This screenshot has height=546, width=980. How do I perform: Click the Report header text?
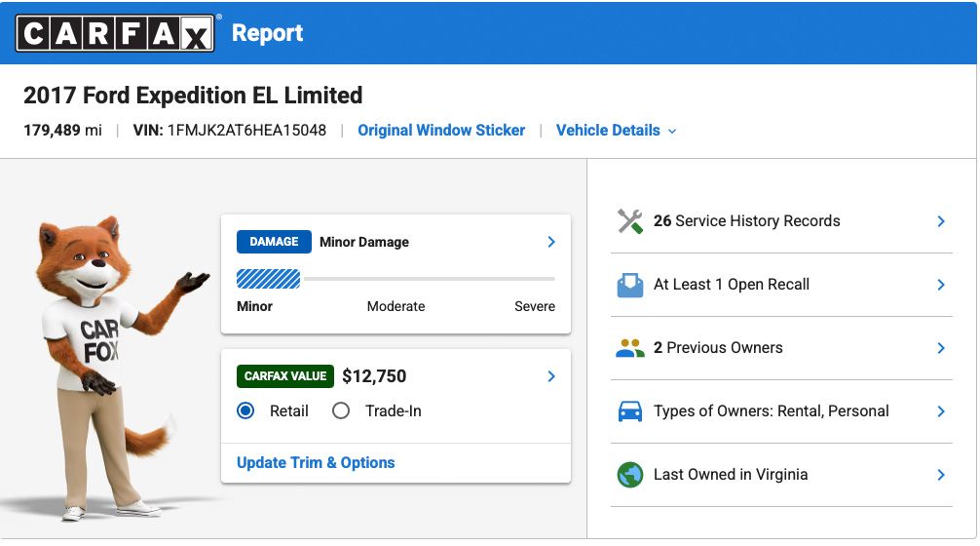pyautogui.click(x=268, y=33)
